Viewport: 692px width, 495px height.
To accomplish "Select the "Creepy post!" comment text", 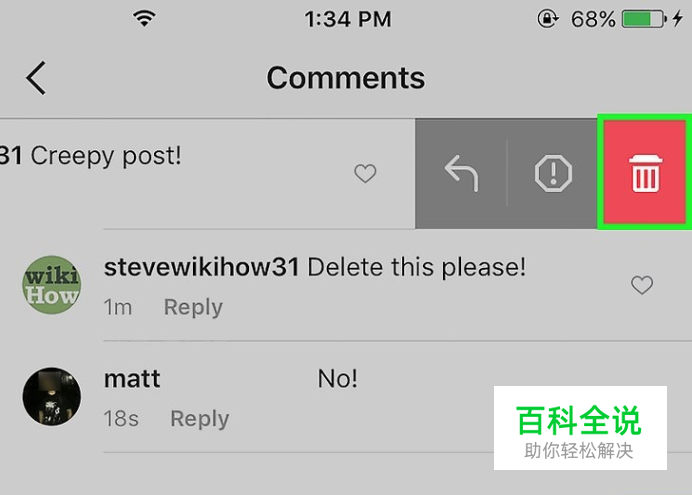I will 106,157.
